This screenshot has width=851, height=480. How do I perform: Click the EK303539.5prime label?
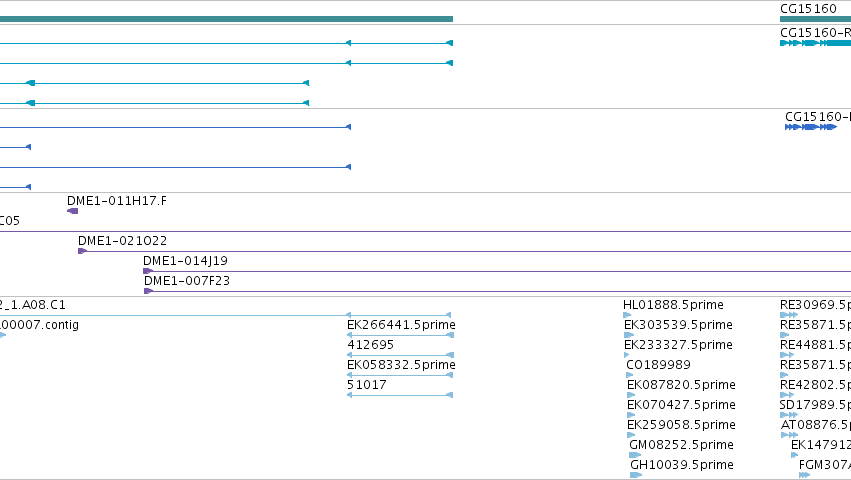coord(678,325)
